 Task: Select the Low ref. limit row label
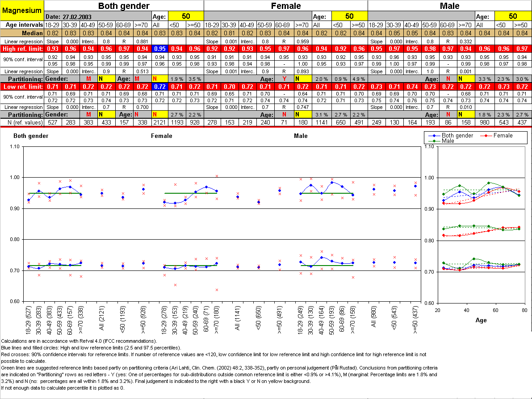pos(22,87)
